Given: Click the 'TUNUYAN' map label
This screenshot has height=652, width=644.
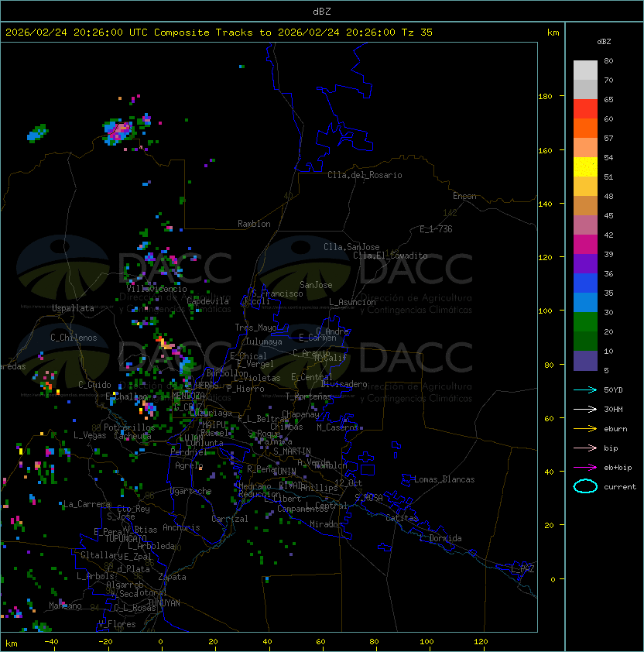Looking at the screenshot, I should coord(164,603).
